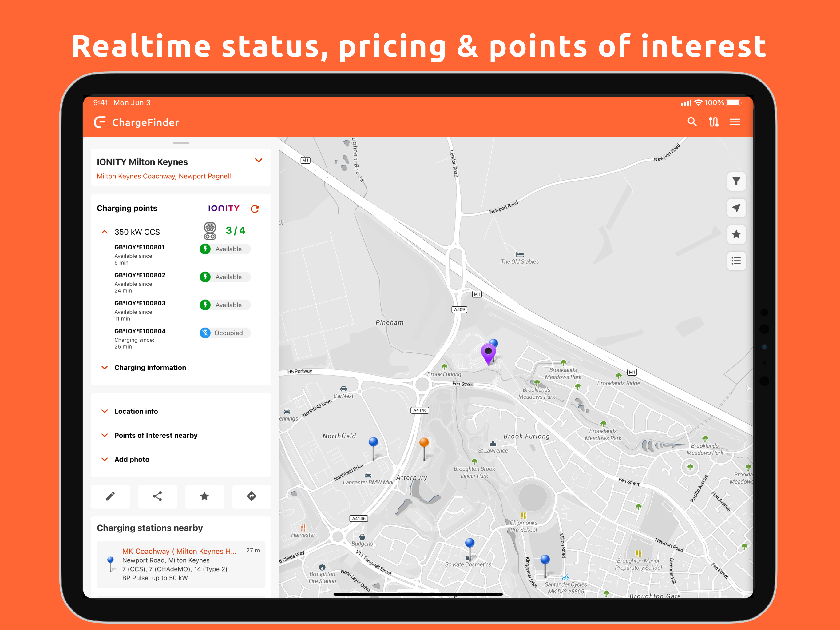Select the purple IONITY map pin
The height and width of the screenshot is (630, 840).
(x=488, y=353)
